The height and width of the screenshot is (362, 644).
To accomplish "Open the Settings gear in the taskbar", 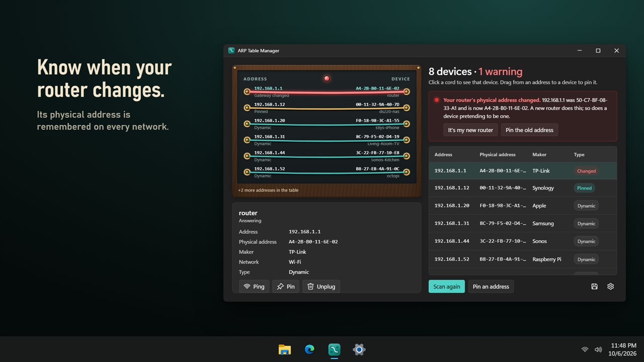I will coord(359,349).
